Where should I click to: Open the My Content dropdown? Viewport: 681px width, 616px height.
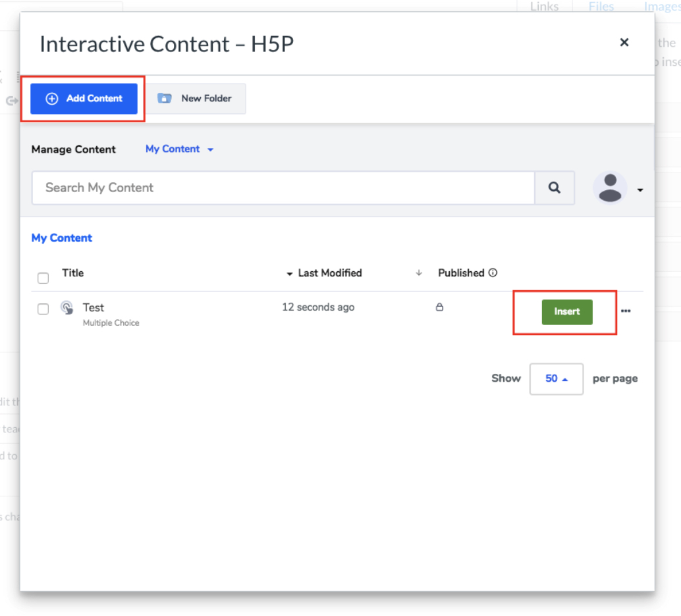click(179, 149)
